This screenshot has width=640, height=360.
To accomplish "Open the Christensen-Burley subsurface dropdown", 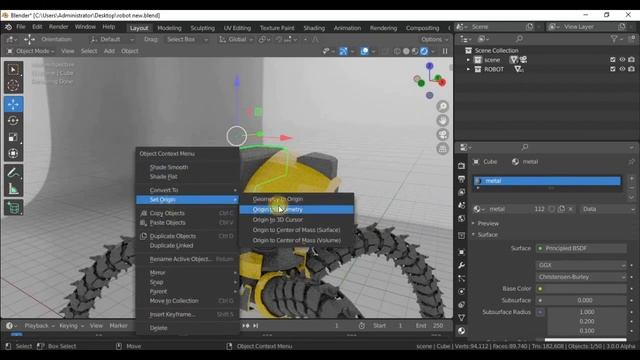I will point(581,277).
